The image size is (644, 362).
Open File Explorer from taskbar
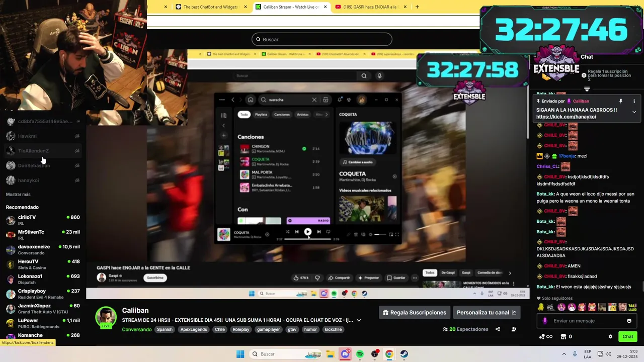point(330,354)
